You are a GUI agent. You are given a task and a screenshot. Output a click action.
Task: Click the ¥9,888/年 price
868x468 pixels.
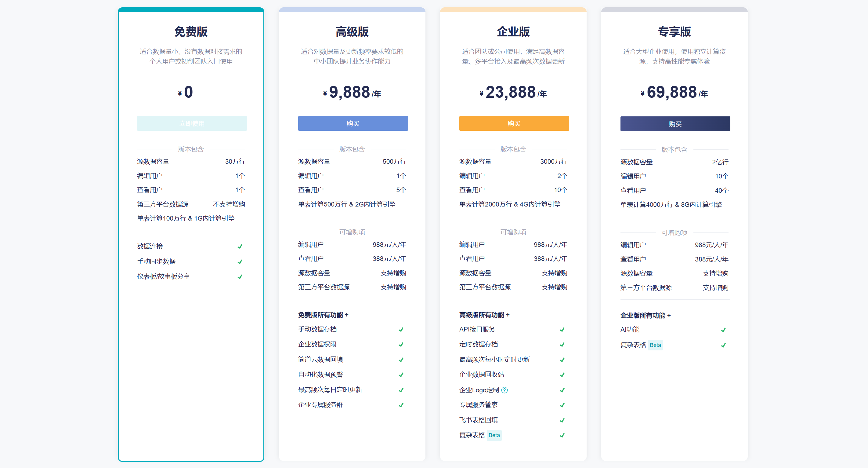coord(352,92)
